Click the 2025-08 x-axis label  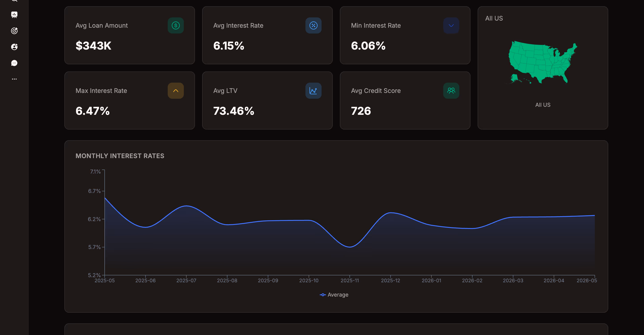(x=227, y=280)
